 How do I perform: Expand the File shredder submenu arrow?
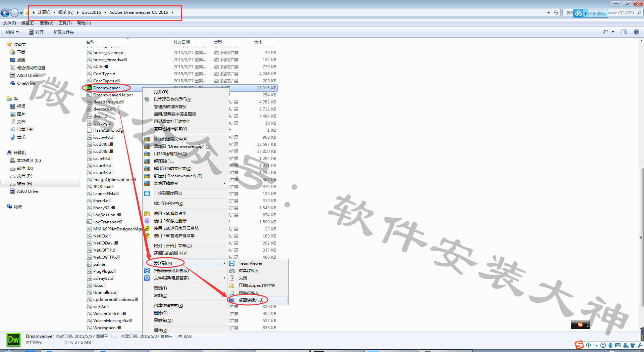[x=224, y=278]
